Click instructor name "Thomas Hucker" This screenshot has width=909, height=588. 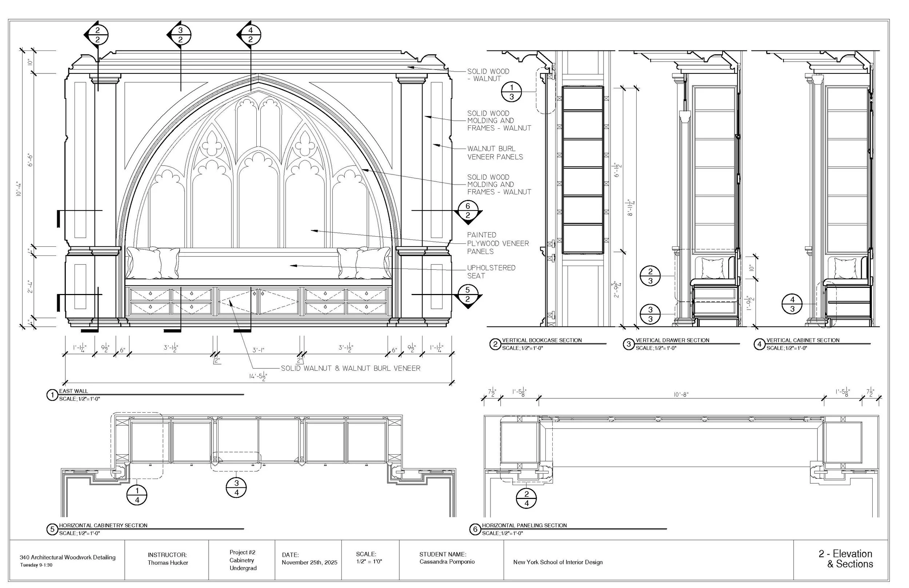[x=168, y=563]
